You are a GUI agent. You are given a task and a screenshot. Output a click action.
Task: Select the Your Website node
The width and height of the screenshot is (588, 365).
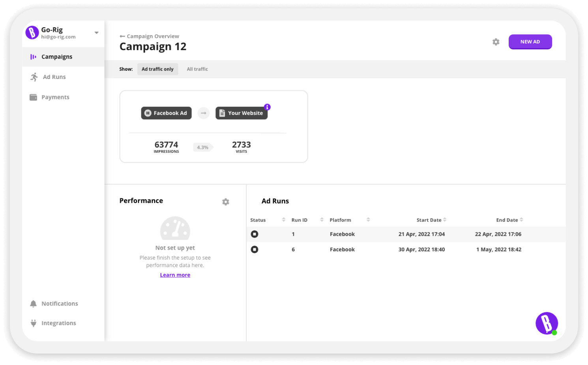pos(241,113)
